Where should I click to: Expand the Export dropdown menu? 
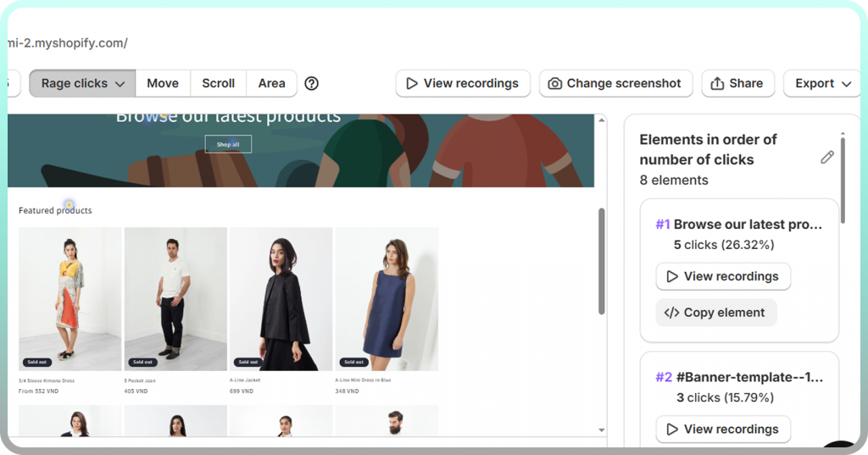tap(823, 83)
